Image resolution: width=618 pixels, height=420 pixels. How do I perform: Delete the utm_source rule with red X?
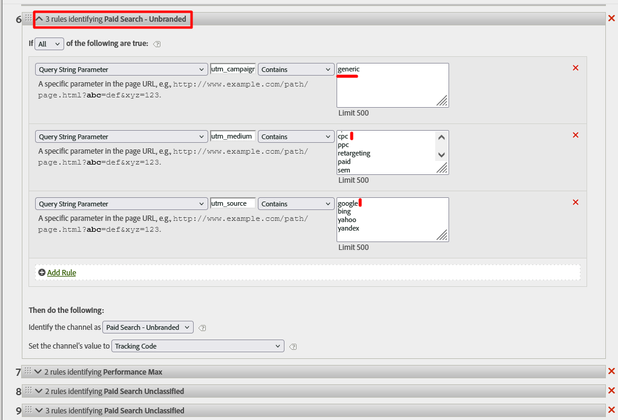(575, 202)
